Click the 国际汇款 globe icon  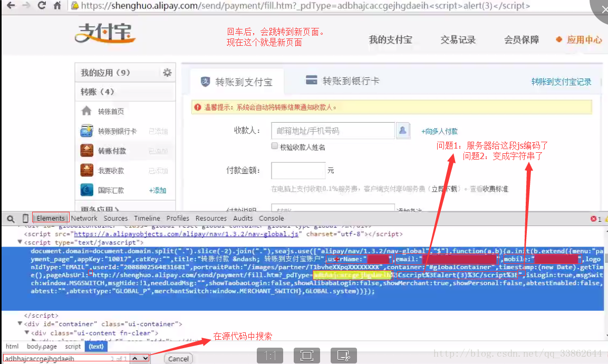[x=86, y=190]
